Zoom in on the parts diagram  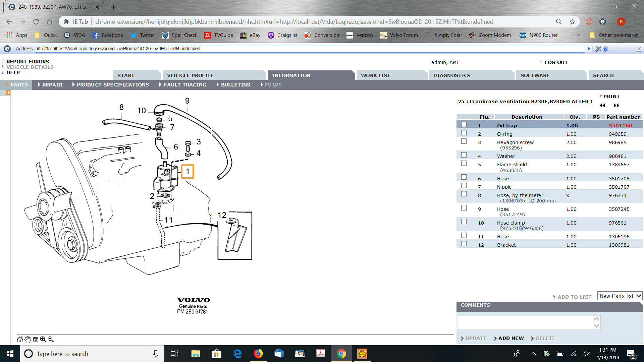pos(43,339)
